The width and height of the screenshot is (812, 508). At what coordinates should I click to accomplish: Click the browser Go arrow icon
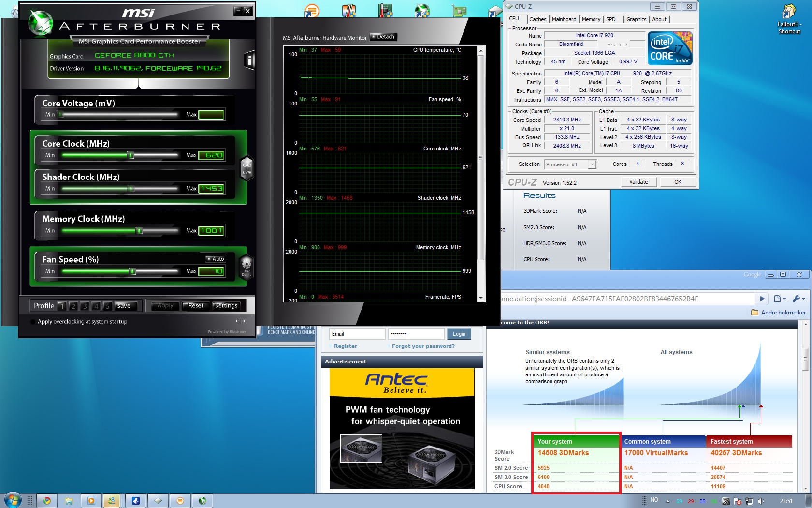pos(762,299)
